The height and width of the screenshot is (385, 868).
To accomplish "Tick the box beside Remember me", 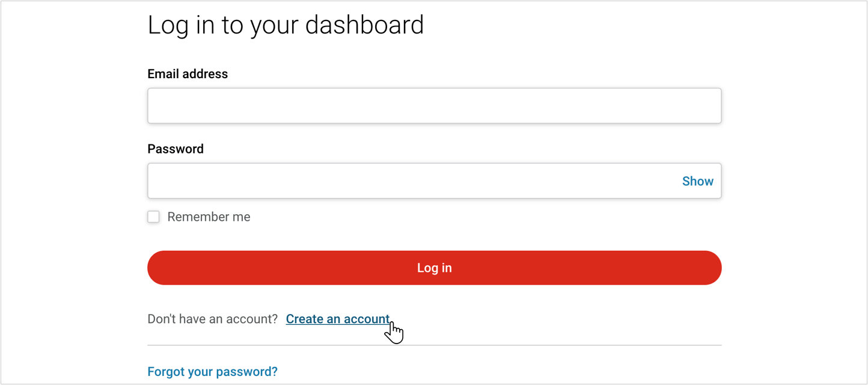I will [x=154, y=217].
